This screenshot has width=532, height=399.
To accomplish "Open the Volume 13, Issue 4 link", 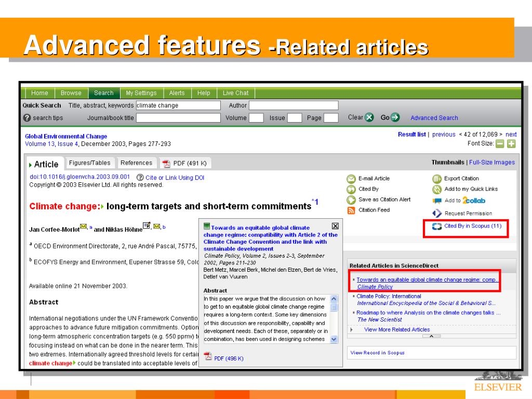I will click(x=51, y=144).
